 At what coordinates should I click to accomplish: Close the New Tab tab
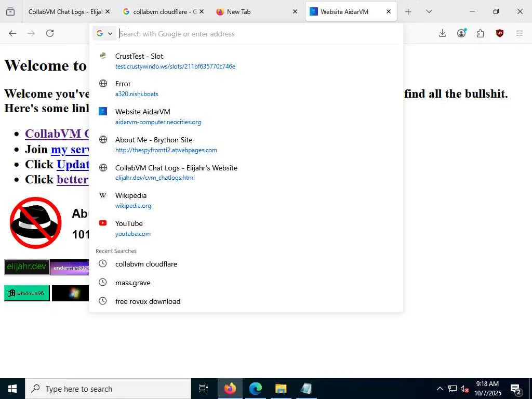coord(295,11)
